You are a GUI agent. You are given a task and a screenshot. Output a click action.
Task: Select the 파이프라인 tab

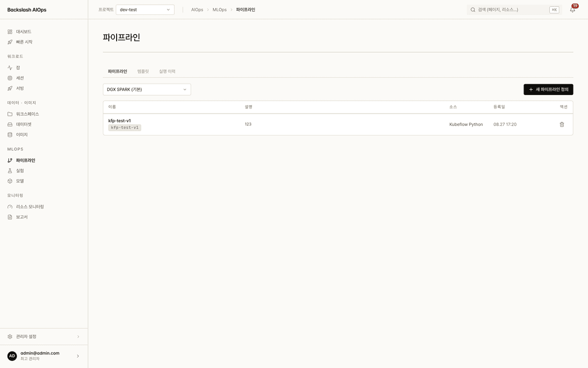[118, 71]
